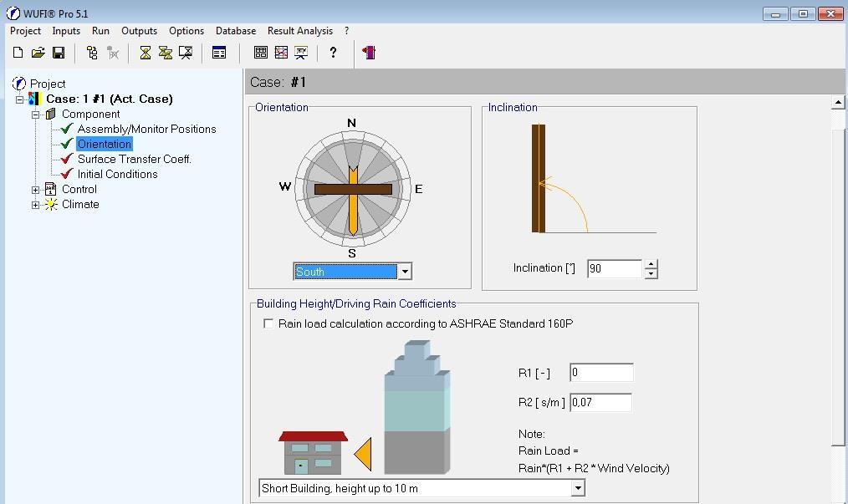
Task: Select Surface Transfer Coeff. in the tree
Action: tap(134, 159)
